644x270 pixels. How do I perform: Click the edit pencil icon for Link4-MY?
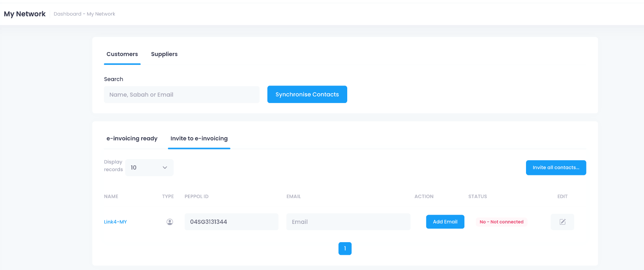[562, 222]
